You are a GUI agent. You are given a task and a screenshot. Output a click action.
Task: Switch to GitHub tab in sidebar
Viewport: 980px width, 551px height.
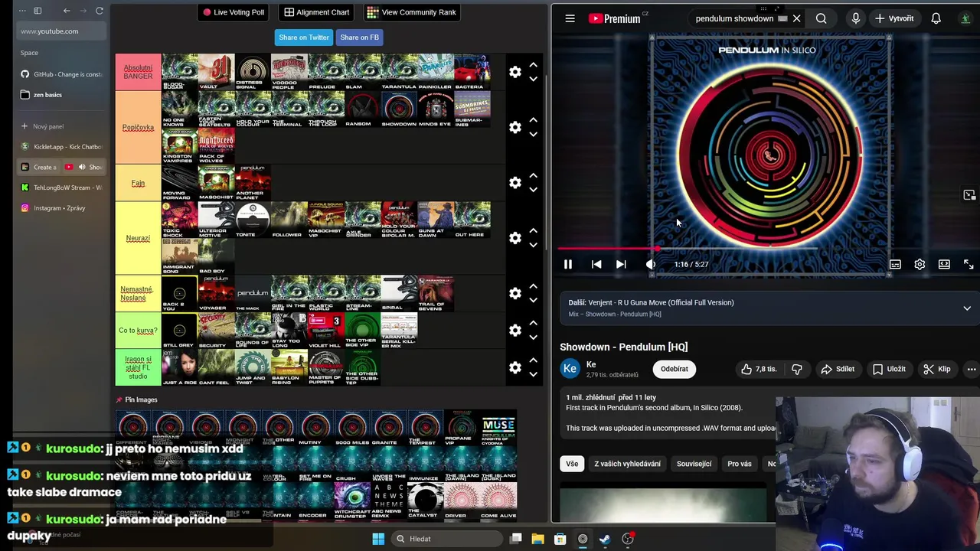[x=61, y=74]
